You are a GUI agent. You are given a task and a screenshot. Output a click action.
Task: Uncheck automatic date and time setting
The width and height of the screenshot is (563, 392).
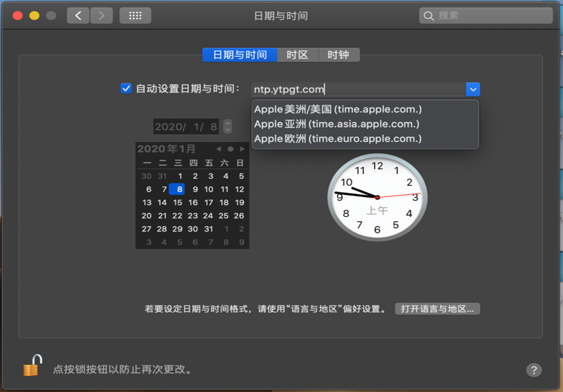[x=126, y=89]
